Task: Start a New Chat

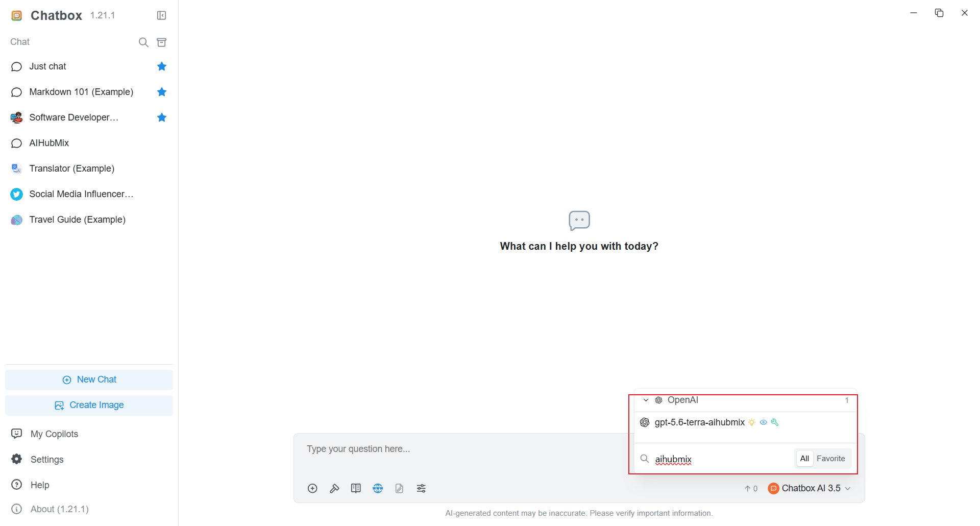Action: click(x=89, y=379)
